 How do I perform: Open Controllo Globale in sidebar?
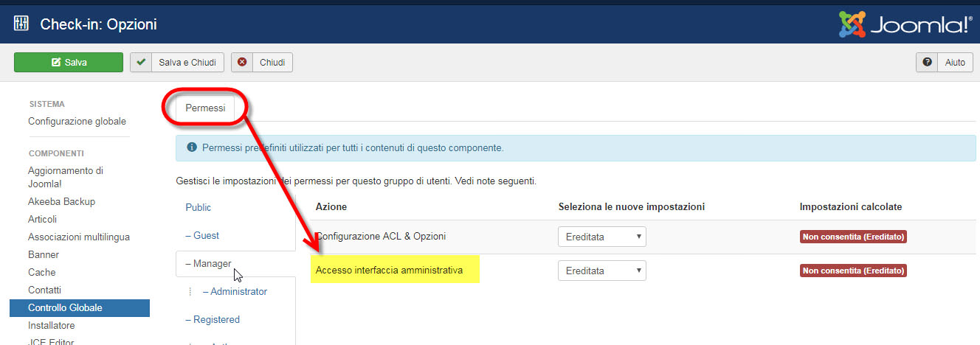pyautogui.click(x=65, y=307)
